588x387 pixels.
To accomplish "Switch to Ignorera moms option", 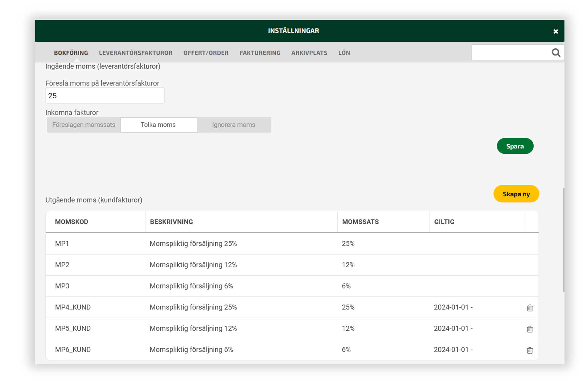I will point(234,125).
